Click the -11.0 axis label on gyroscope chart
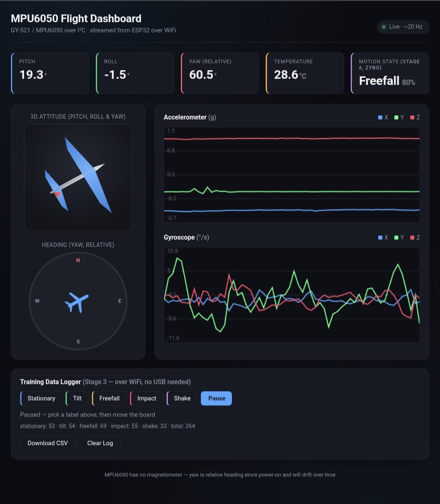Image resolution: width=440 pixels, height=504 pixels. point(173,338)
